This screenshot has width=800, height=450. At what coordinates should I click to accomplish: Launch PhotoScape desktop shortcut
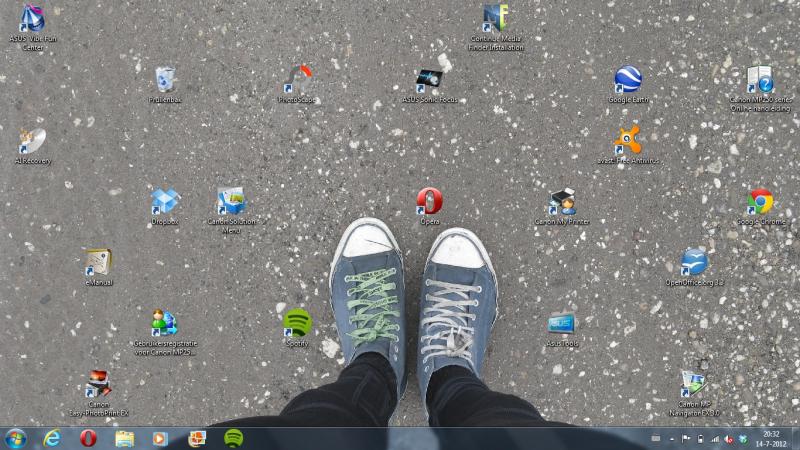(297, 84)
